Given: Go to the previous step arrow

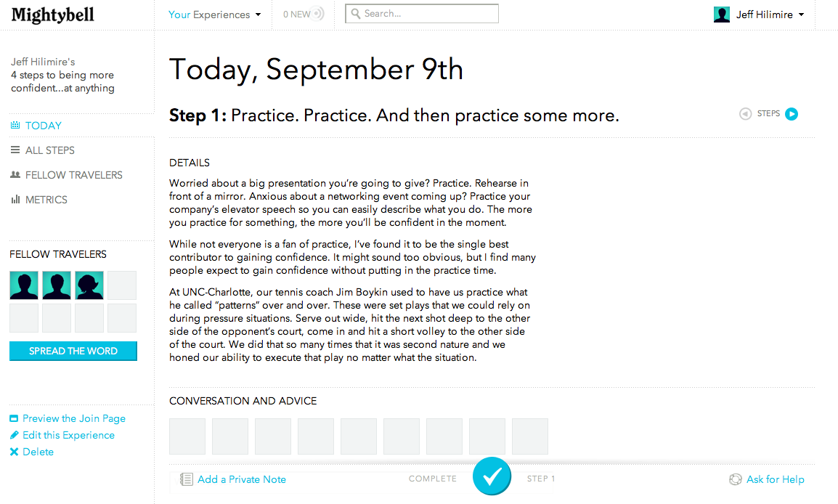Looking at the screenshot, I should 746,114.
